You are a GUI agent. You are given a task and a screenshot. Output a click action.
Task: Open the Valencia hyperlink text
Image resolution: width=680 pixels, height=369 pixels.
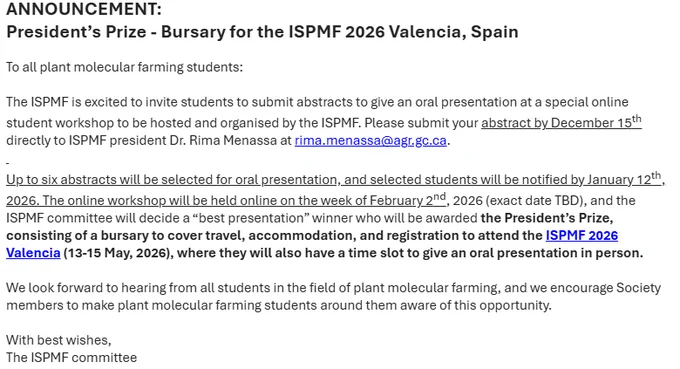pos(33,253)
